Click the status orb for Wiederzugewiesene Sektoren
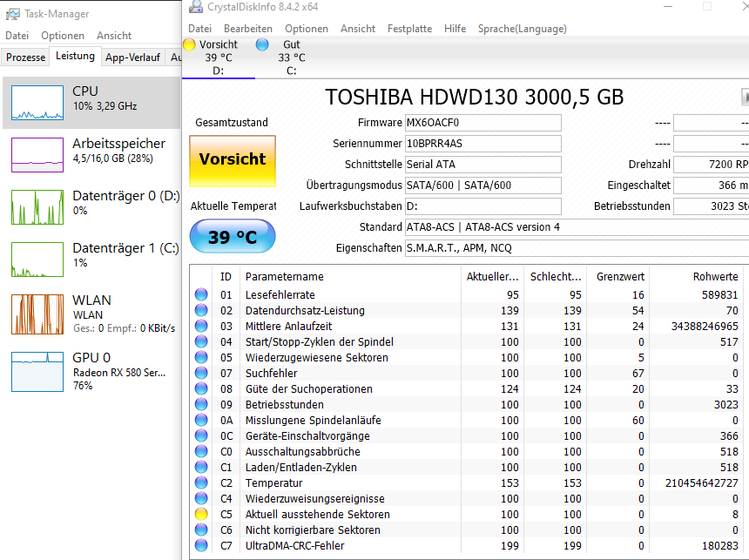The height and width of the screenshot is (560, 749). pos(201,357)
